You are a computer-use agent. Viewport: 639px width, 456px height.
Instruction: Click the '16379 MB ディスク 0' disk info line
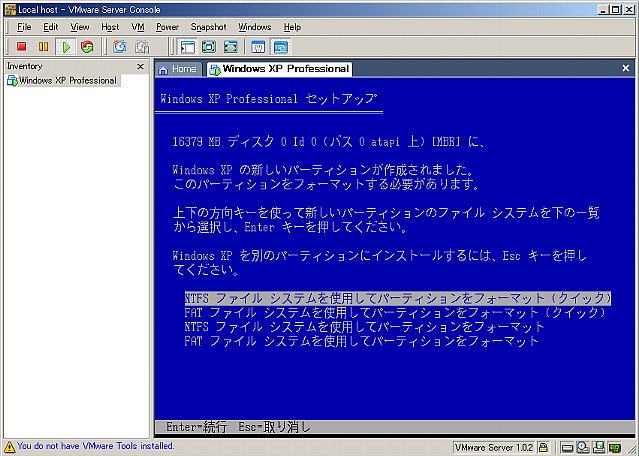pos(329,142)
